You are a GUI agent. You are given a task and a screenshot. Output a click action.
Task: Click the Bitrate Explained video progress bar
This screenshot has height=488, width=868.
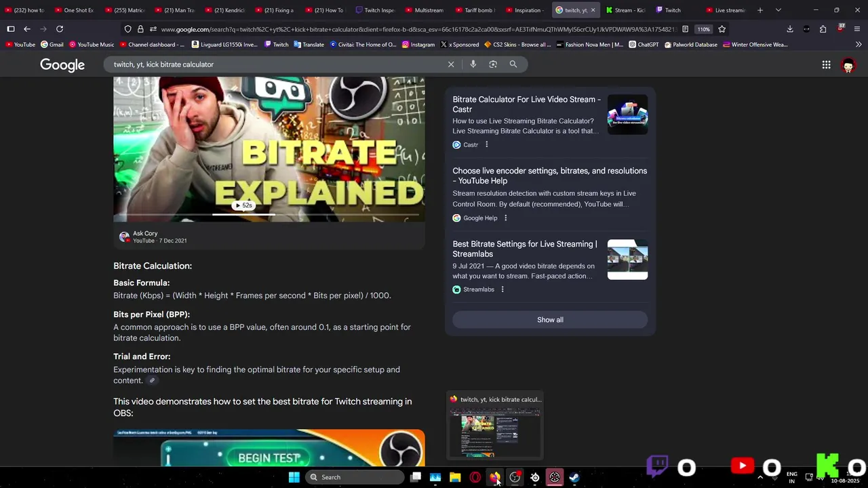pyautogui.click(x=269, y=215)
